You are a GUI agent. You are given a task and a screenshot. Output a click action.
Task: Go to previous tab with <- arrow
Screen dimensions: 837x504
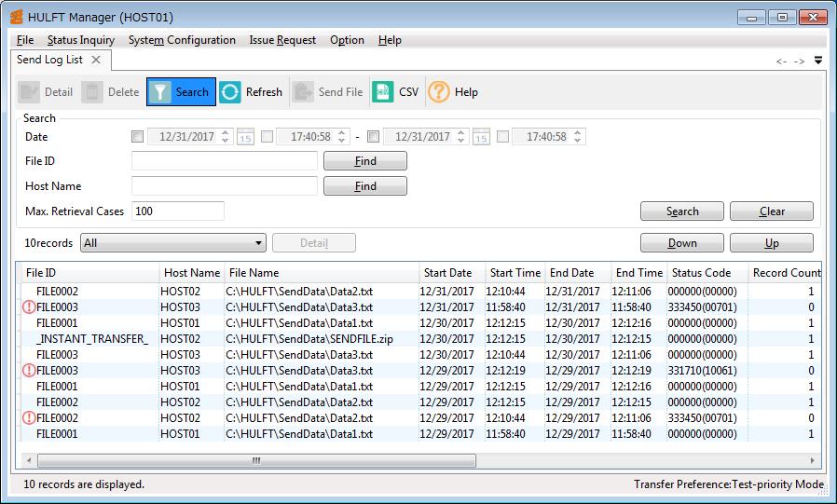click(x=781, y=61)
